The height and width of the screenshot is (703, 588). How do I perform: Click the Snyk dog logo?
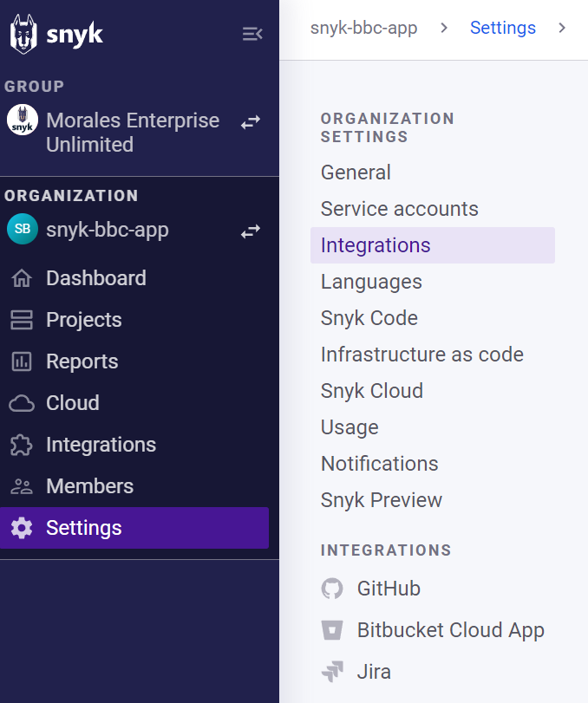coord(23,34)
